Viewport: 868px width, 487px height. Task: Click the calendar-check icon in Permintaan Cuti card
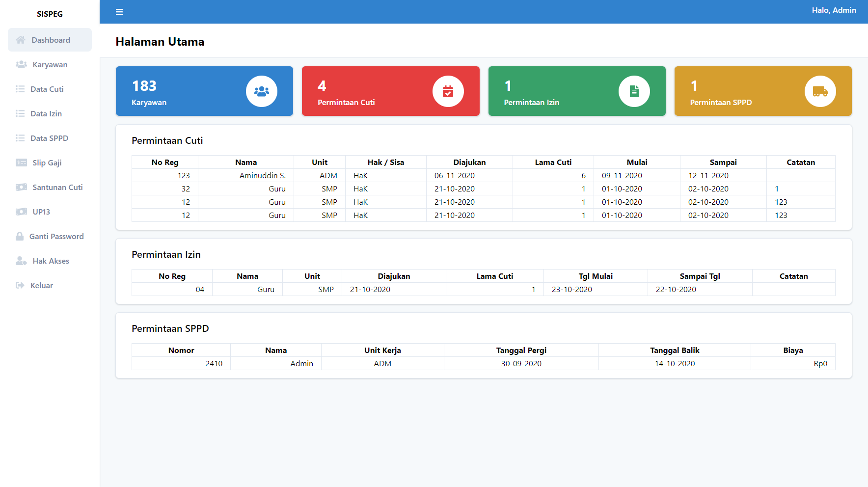[448, 91]
